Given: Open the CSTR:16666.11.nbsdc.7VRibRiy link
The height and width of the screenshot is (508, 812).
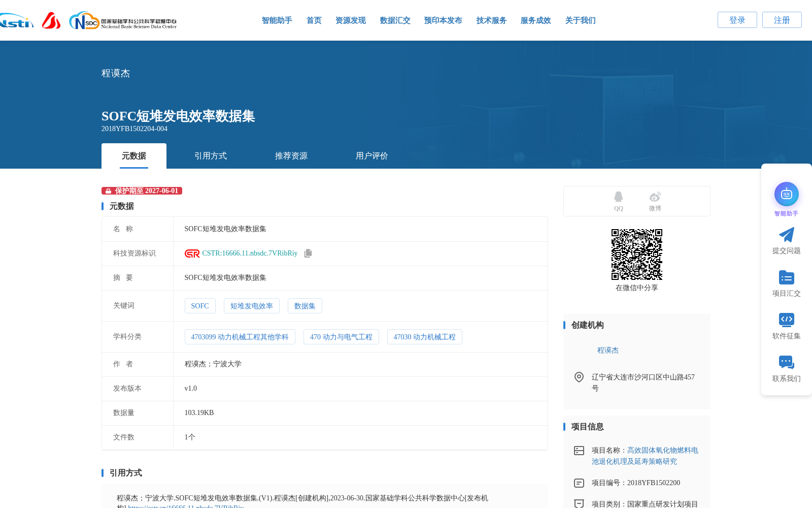Looking at the screenshot, I should [x=250, y=253].
